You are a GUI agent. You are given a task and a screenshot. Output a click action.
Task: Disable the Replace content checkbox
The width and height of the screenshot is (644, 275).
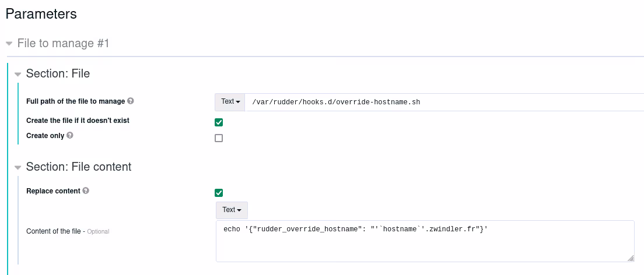coord(219,193)
